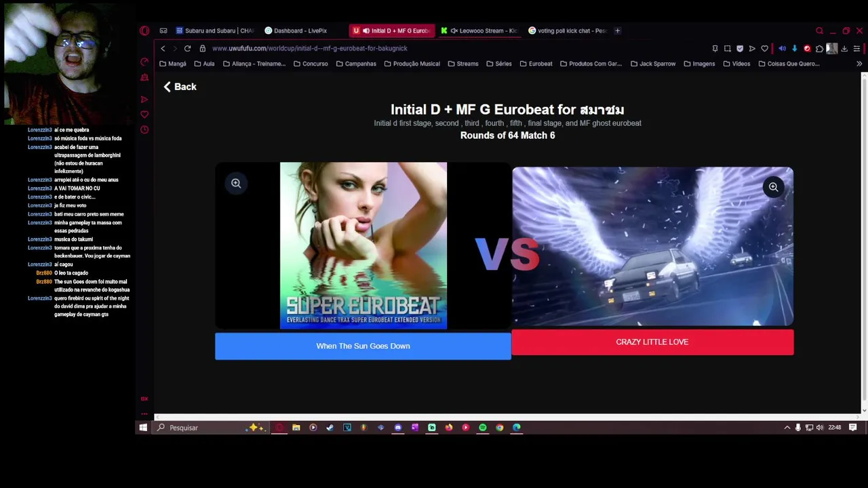The image size is (868, 488).
Task: Click the 22:48 taskbar clock
Action: click(x=835, y=428)
